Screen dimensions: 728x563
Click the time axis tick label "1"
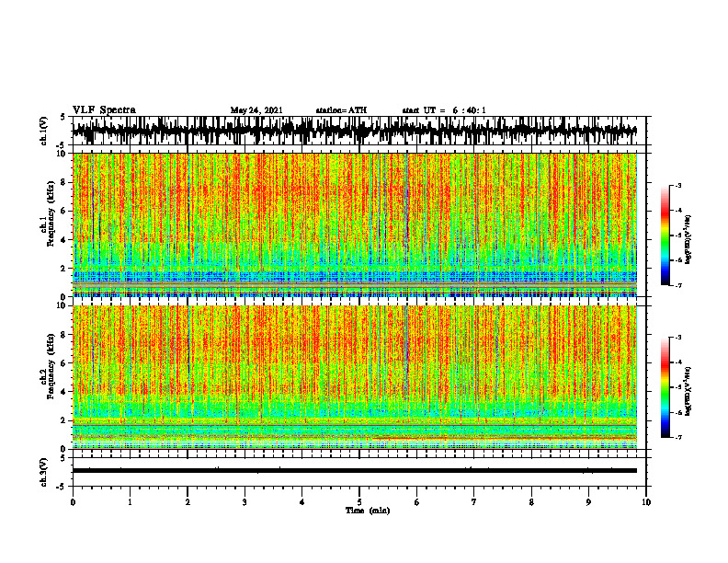[130, 502]
